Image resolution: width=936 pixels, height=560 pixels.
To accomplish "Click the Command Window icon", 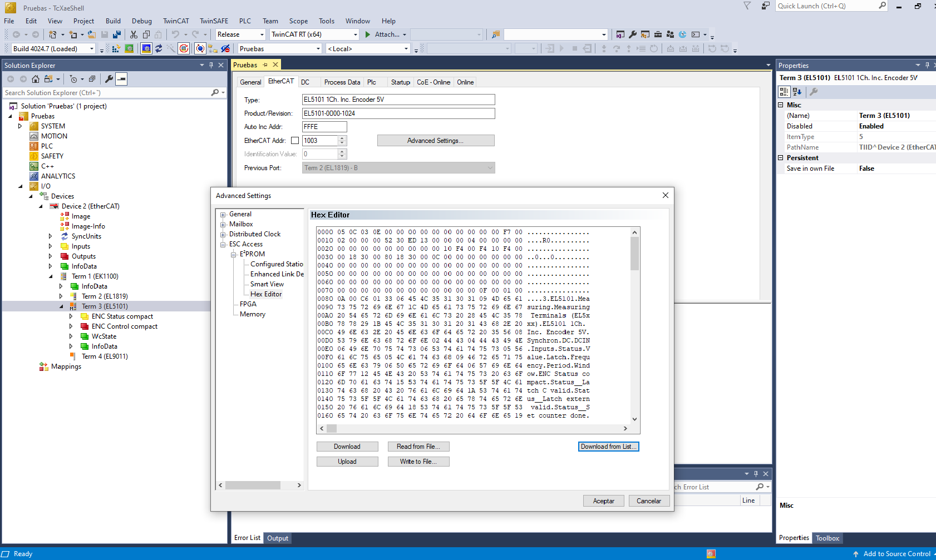I will (x=695, y=34).
